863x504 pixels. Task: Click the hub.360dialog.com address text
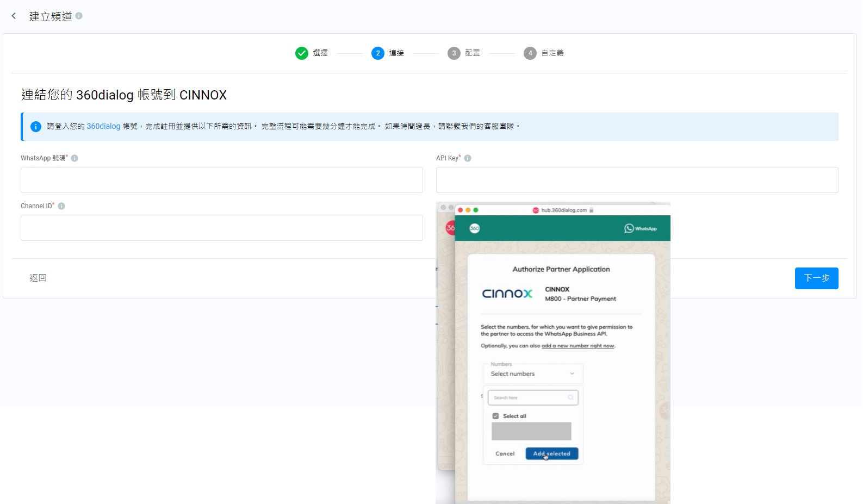(x=564, y=210)
